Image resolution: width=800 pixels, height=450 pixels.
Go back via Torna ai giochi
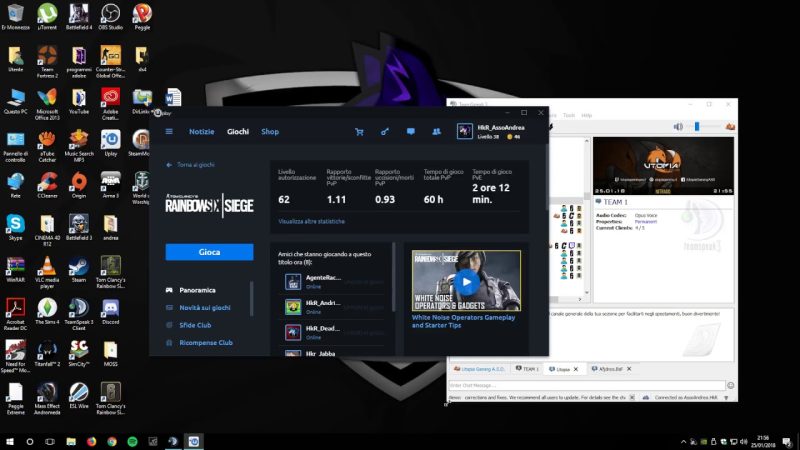click(x=190, y=165)
